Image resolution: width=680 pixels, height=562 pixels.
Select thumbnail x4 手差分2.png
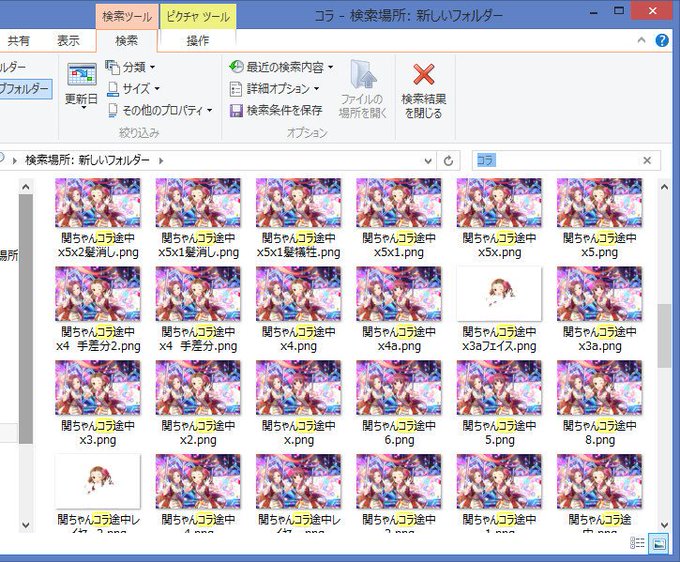98,294
